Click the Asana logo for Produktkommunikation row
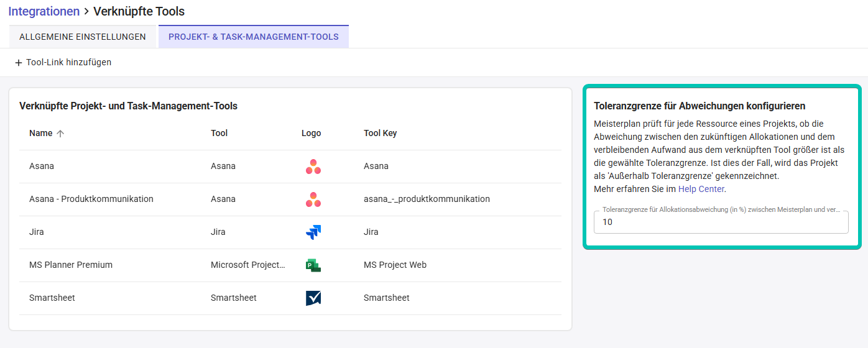868x348 pixels. (x=313, y=199)
